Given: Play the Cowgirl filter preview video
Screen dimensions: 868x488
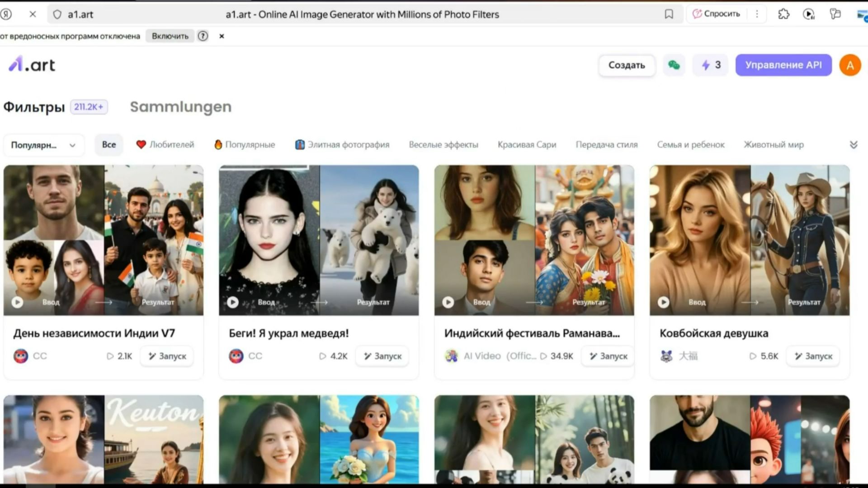Looking at the screenshot, I should tap(663, 302).
